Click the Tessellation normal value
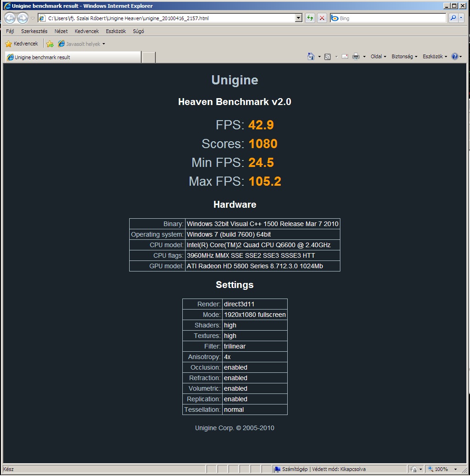 pyautogui.click(x=255, y=410)
